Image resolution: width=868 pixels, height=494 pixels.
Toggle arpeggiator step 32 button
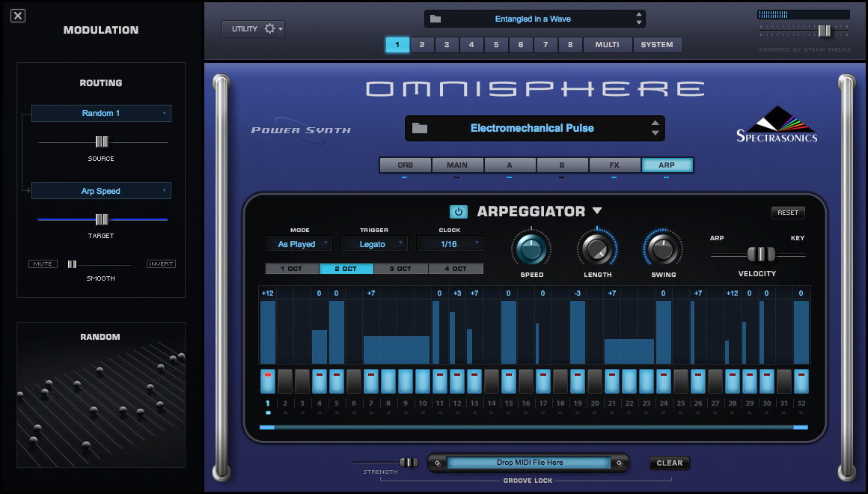tap(801, 381)
